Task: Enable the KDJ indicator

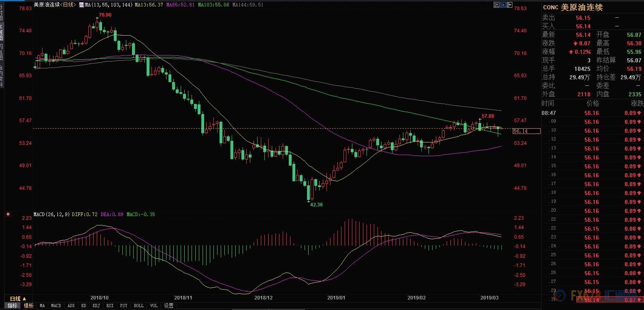Action: pos(96,306)
